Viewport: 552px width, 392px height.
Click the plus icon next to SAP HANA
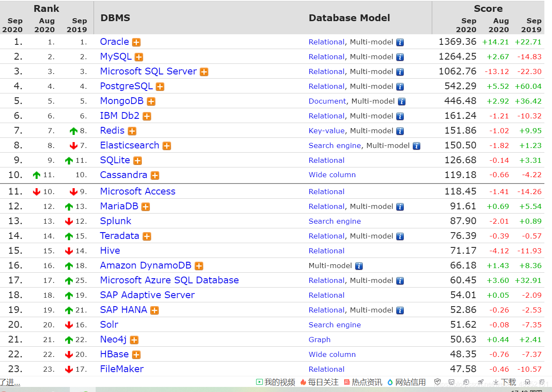click(155, 310)
